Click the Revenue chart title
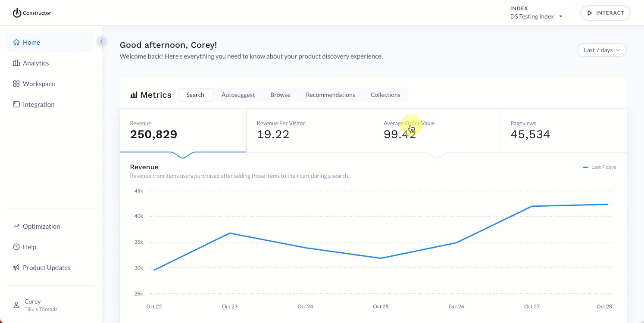Screen dimensions: 644x323 click(x=144, y=167)
